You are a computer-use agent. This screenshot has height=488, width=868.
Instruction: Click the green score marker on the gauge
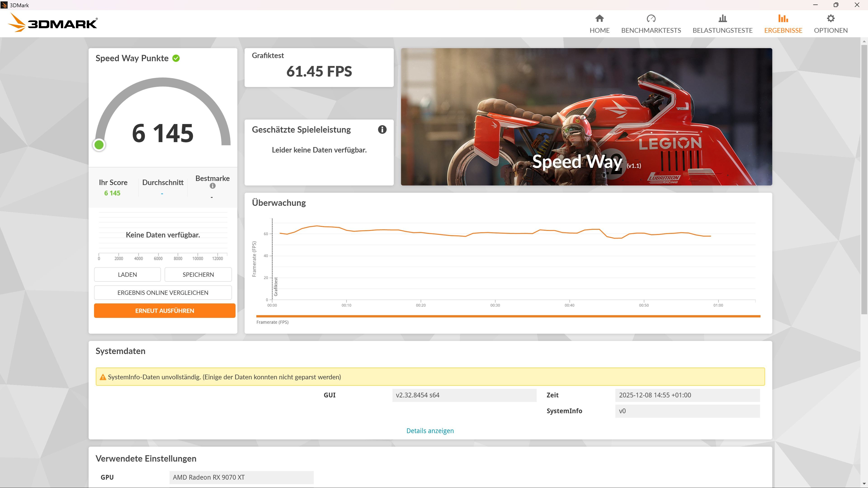click(99, 145)
